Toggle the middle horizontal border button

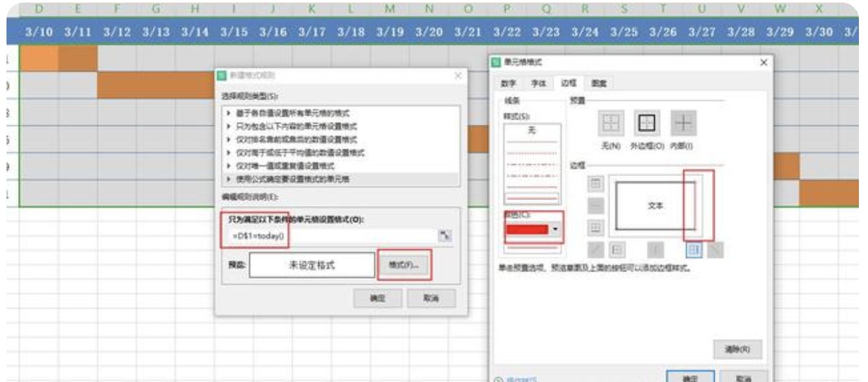pos(596,206)
